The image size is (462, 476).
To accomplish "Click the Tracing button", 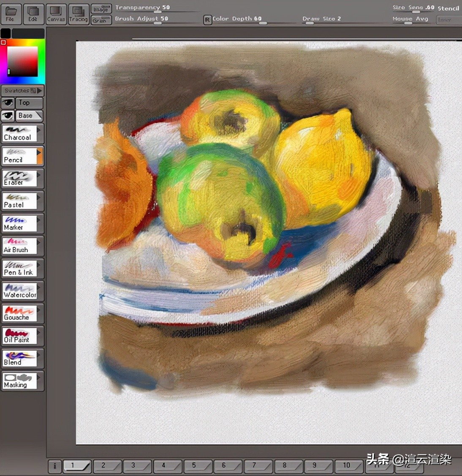I will [79, 14].
